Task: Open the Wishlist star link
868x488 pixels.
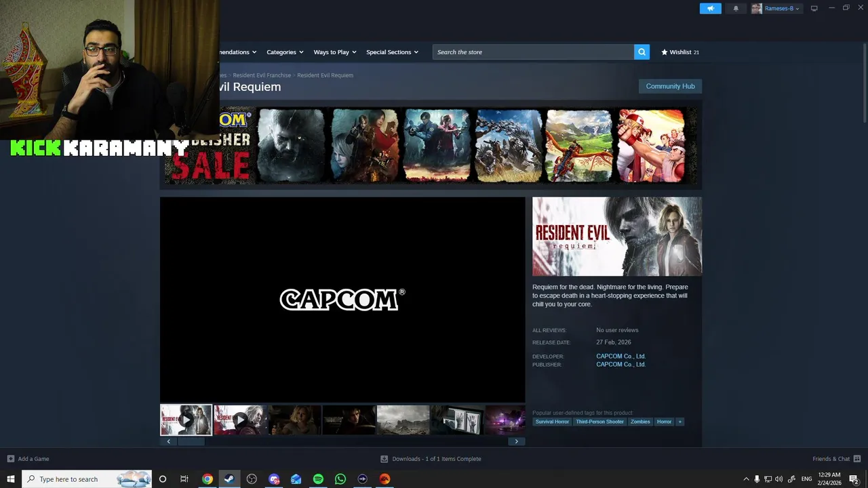Action: (680, 52)
